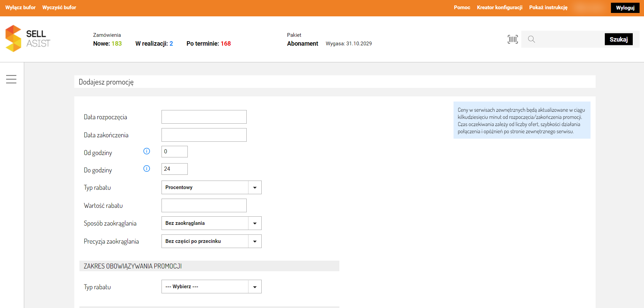
Task: Click the Sell Asist logo
Action: point(28,38)
